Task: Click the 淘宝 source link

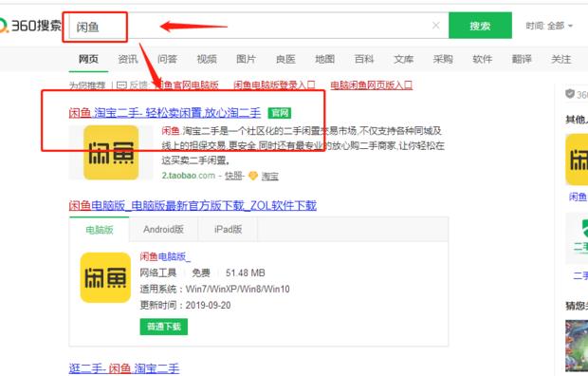Action: point(270,176)
